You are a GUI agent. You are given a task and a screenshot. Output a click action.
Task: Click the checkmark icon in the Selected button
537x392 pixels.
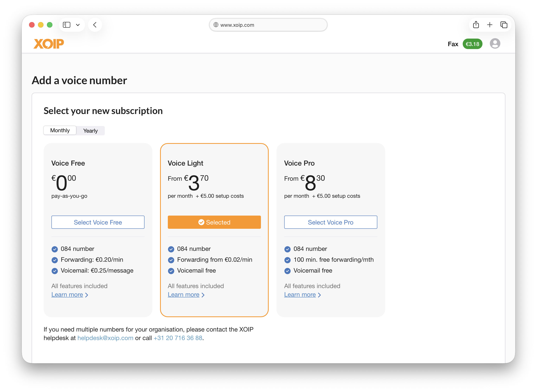(x=201, y=222)
